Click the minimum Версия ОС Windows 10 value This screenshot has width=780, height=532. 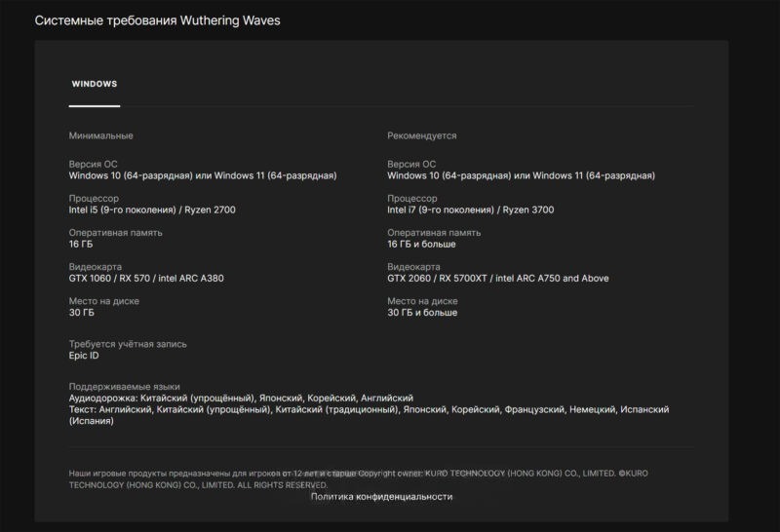(x=203, y=175)
